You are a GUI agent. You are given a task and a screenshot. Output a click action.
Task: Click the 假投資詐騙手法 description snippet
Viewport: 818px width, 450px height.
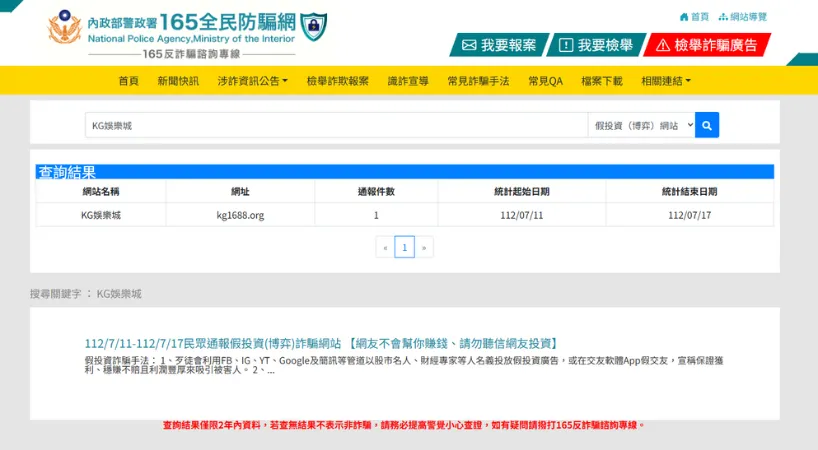404,365
